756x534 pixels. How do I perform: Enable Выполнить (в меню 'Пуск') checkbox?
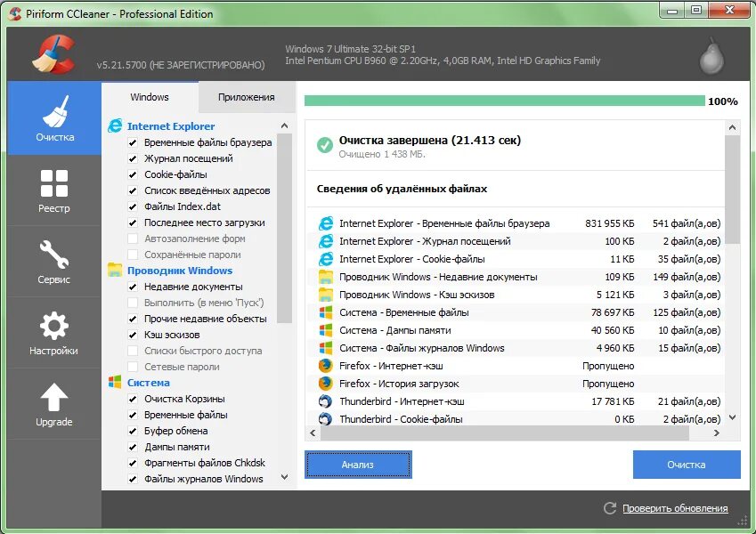point(133,303)
